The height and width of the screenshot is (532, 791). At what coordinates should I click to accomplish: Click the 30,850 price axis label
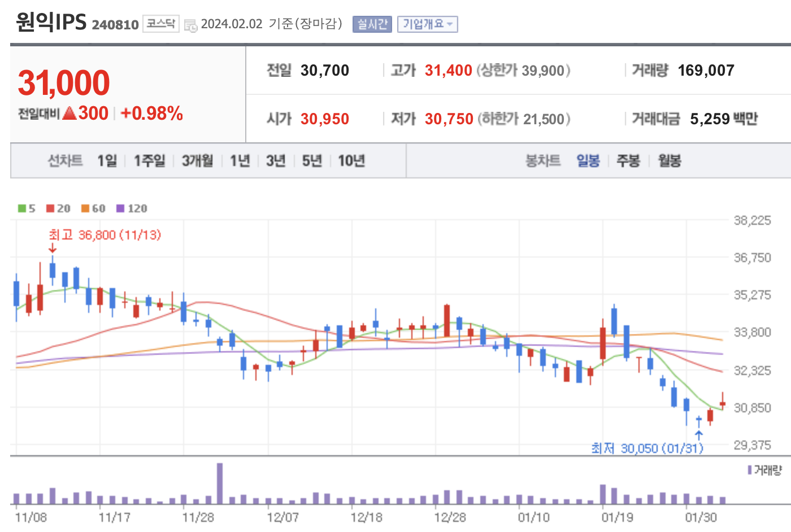pos(752,408)
